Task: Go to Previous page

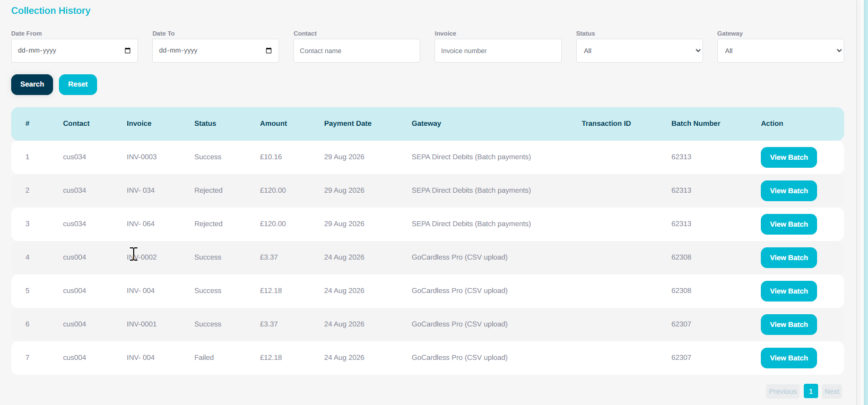Action: [783, 391]
